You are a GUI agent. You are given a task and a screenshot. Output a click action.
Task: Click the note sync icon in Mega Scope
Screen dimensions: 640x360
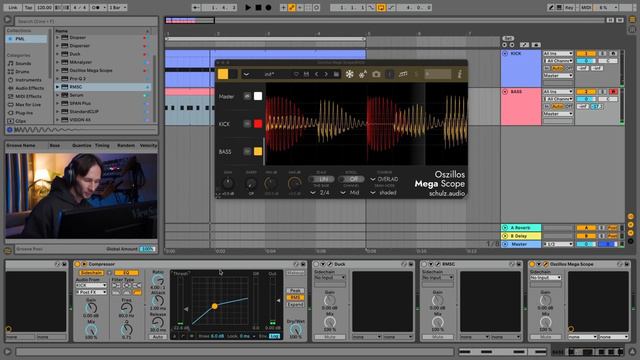(x=403, y=74)
